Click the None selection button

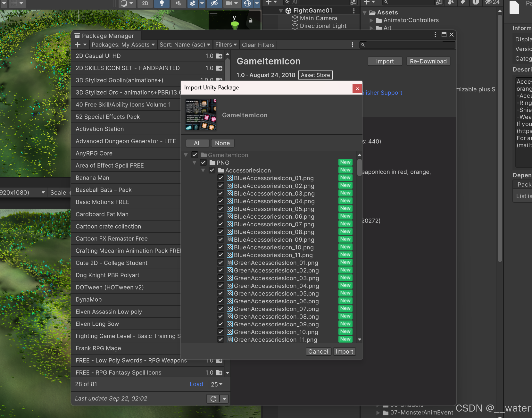[x=222, y=143]
